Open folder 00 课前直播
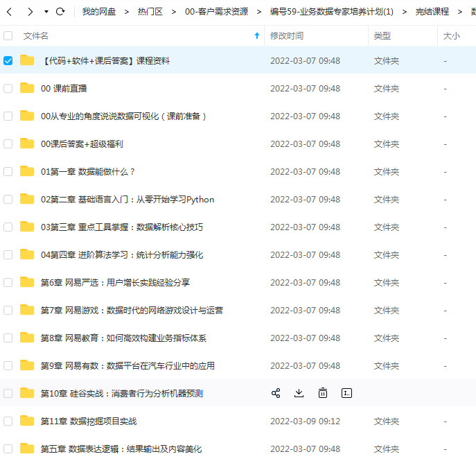The width and height of the screenshot is (476, 461). [x=64, y=88]
